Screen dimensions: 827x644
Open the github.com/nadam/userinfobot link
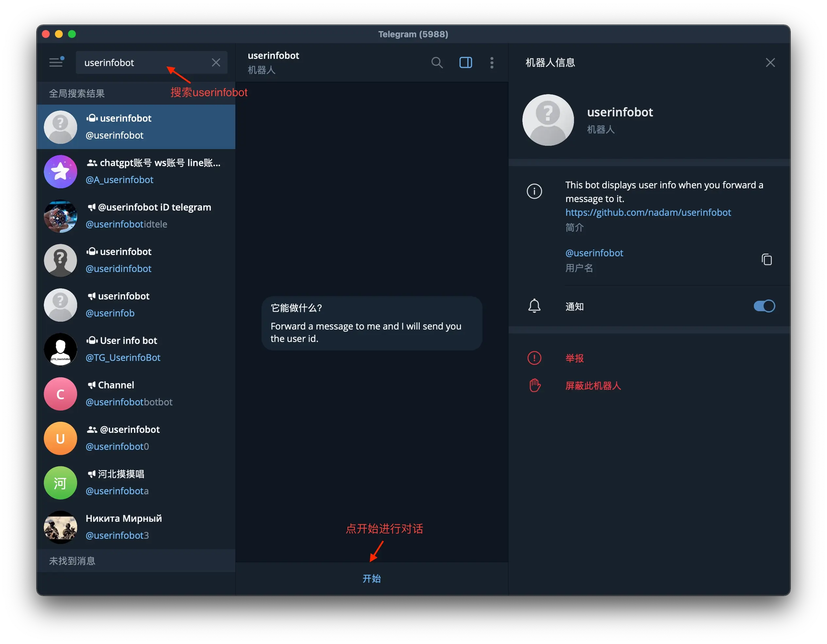coord(648,212)
